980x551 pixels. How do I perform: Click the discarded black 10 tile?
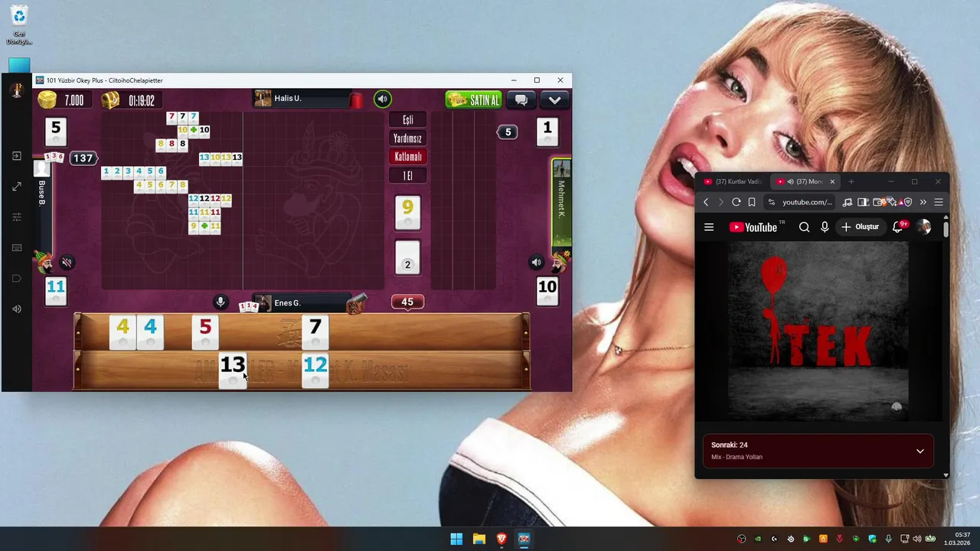coord(547,292)
